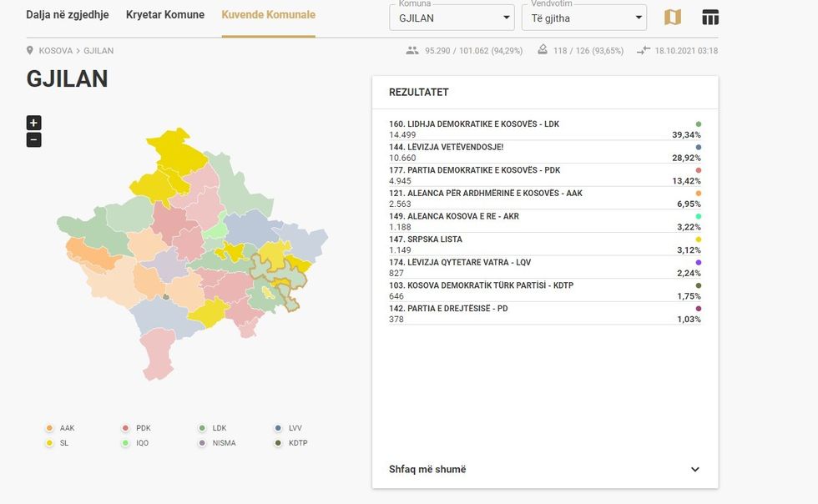The width and height of the screenshot is (818, 504).
Task: Click the voters turnout people icon
Action: point(412,51)
